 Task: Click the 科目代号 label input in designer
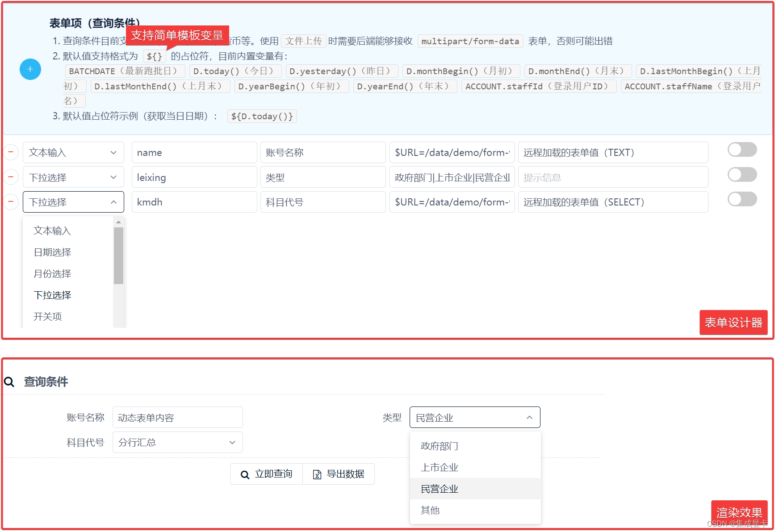click(323, 202)
